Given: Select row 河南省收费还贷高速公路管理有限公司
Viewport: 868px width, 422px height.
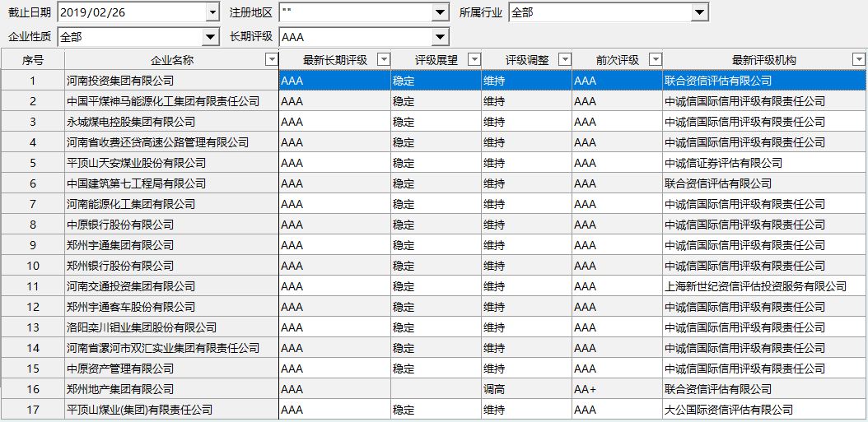Looking at the screenshot, I should point(434,142).
